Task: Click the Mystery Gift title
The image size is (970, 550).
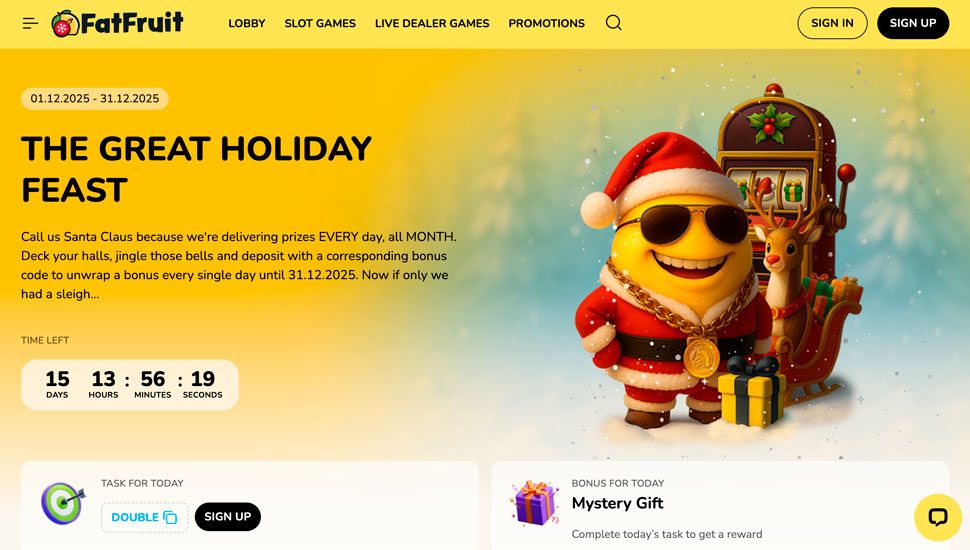Action: coord(617,503)
